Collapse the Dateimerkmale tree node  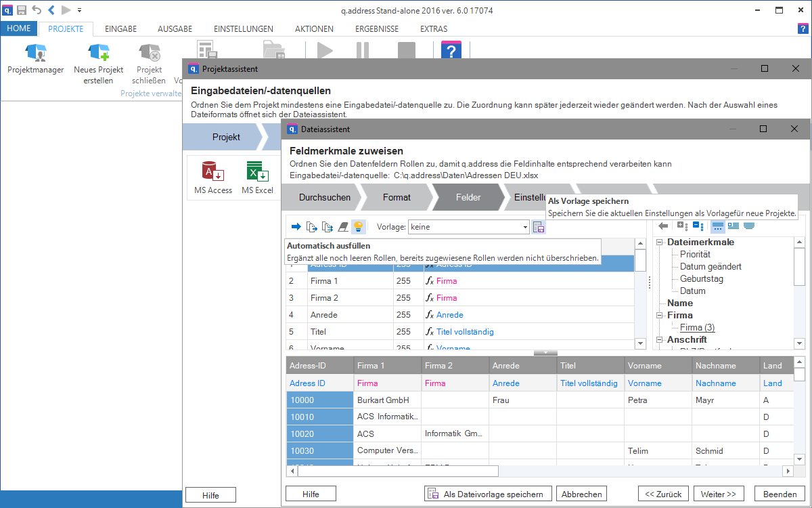(x=660, y=242)
